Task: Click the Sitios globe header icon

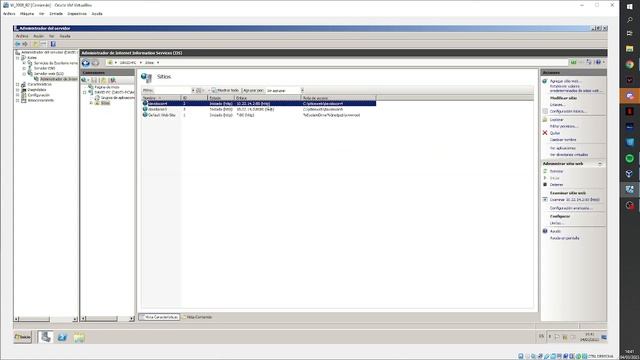Action: pos(146,77)
